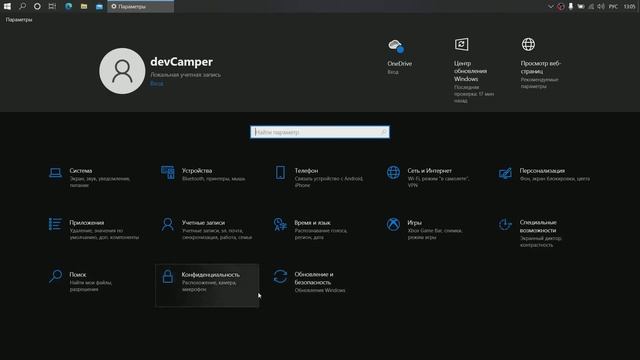Click inside the Найти параметр search field

point(320,132)
